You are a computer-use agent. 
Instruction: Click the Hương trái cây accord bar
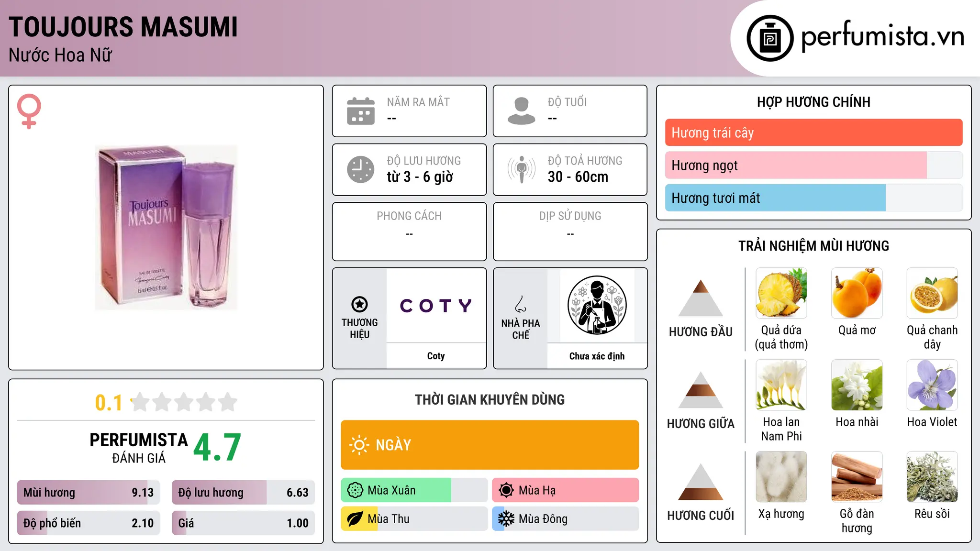(814, 132)
